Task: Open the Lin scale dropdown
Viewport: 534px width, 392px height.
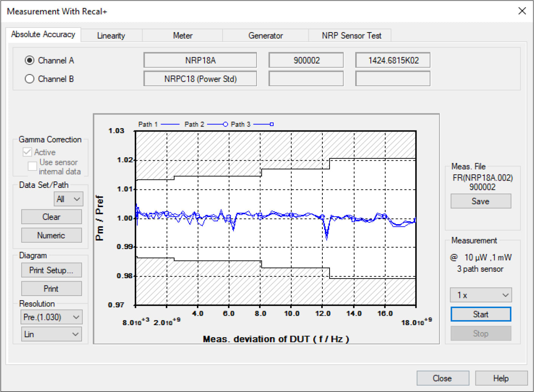Action: pos(51,334)
